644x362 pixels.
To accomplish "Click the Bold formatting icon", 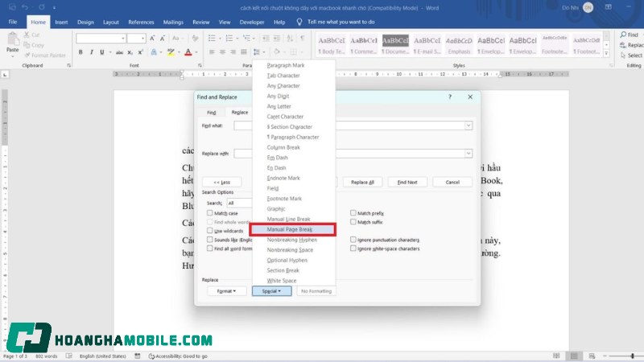I will tap(80, 52).
